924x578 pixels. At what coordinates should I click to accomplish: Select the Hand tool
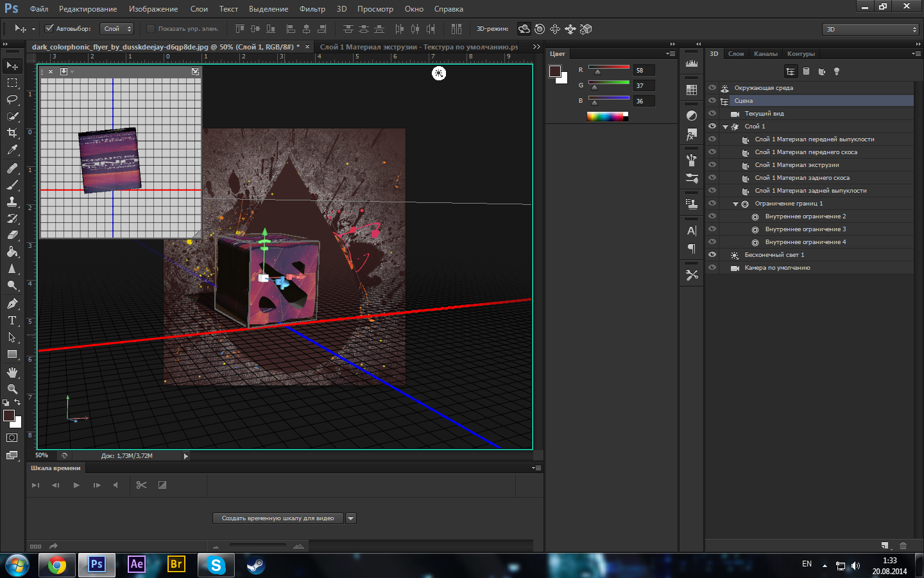(x=12, y=372)
